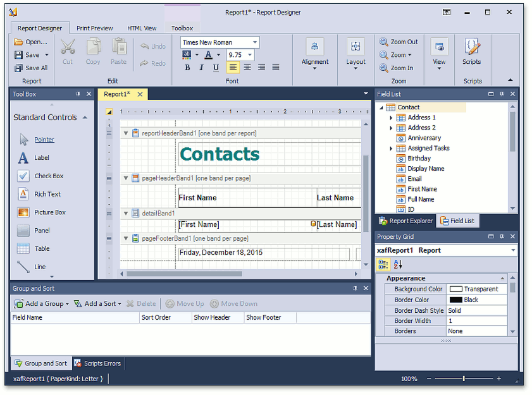Screen dimensions: 532x395
Task: Undo the last action
Action: tap(153, 46)
